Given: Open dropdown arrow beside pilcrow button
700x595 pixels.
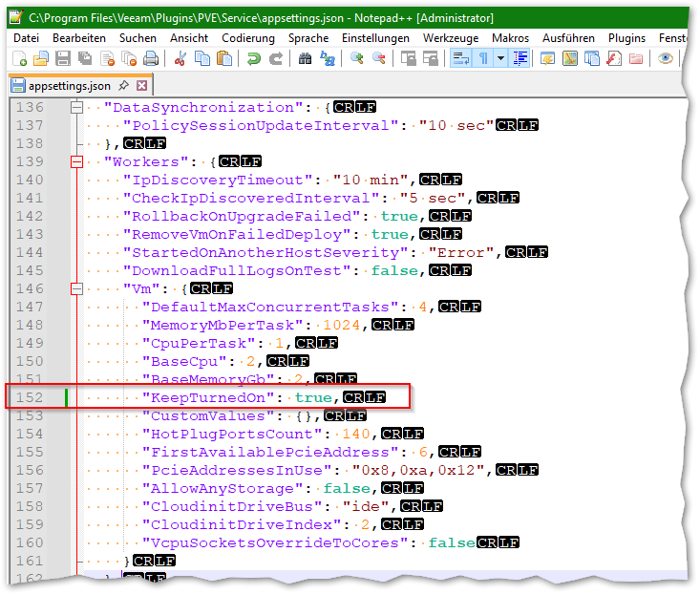Looking at the screenshot, I should pos(500,59).
